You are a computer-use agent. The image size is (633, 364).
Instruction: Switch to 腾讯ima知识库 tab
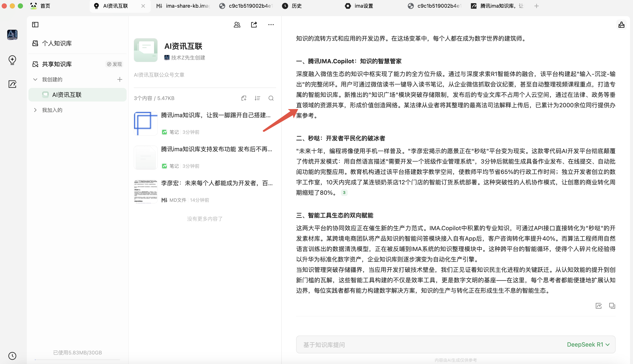point(497,6)
